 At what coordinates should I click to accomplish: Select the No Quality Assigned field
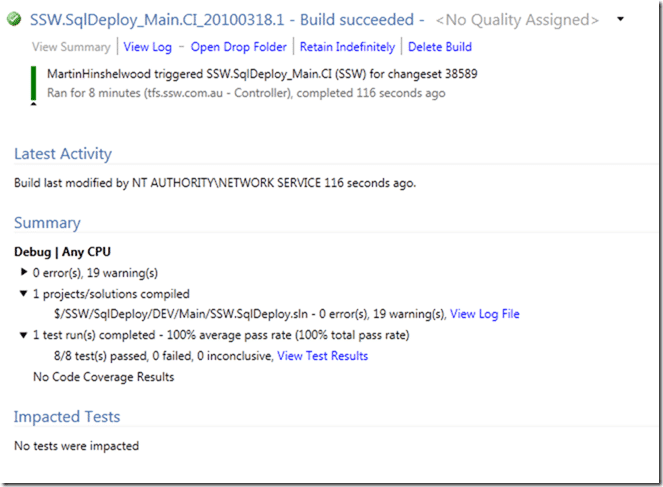click(517, 20)
